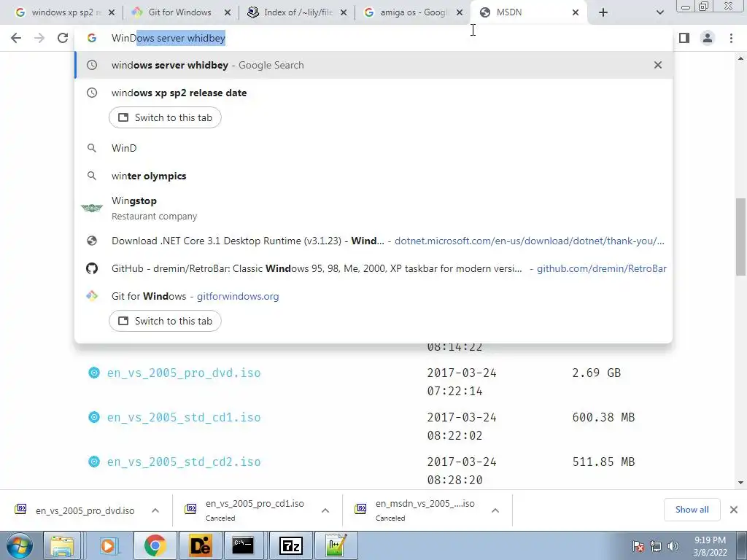The height and width of the screenshot is (560, 747).
Task: Open the Windows Start menu
Action: 20,545
